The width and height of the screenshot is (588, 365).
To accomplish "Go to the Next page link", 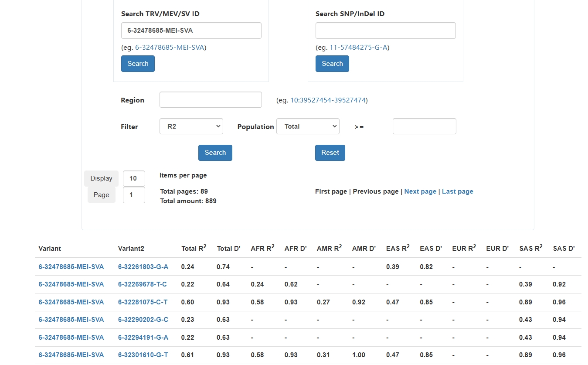I will (420, 191).
